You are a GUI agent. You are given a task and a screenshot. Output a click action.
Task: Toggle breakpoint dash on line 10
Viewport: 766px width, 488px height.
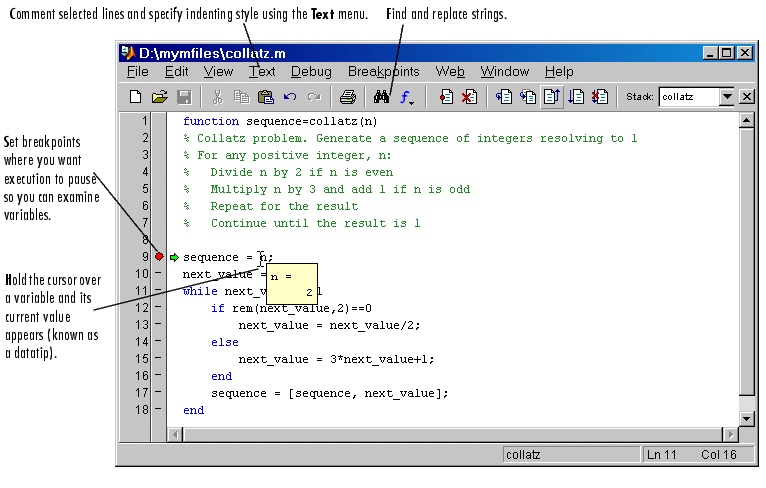[x=158, y=274]
